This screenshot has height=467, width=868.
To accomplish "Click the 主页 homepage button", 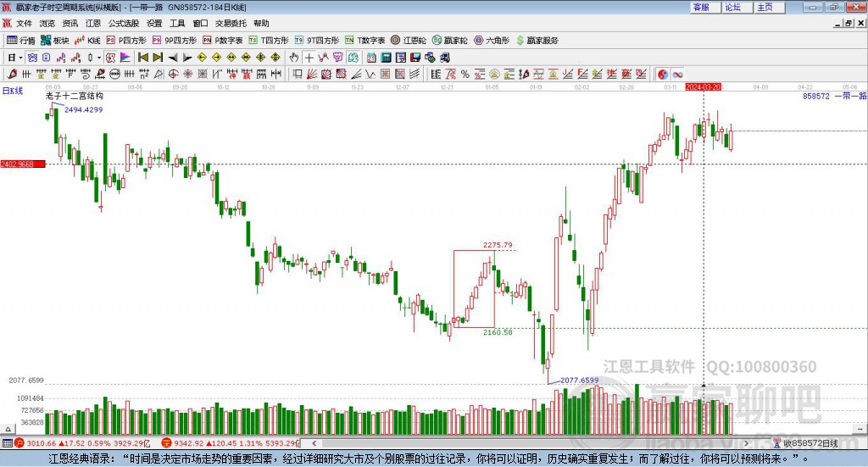I will [x=770, y=7].
